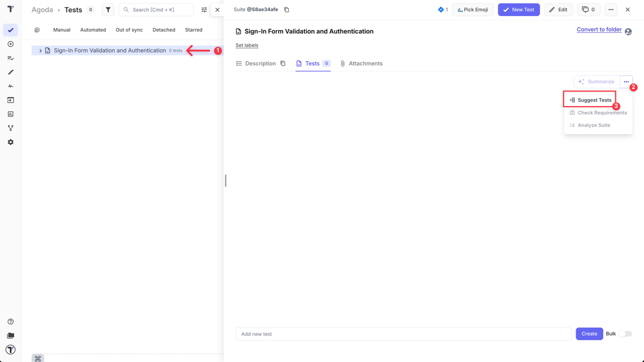Screen dimensions: 644x362
Task: Open the Analytics pulse icon in sidebar
Action: coord(11,86)
